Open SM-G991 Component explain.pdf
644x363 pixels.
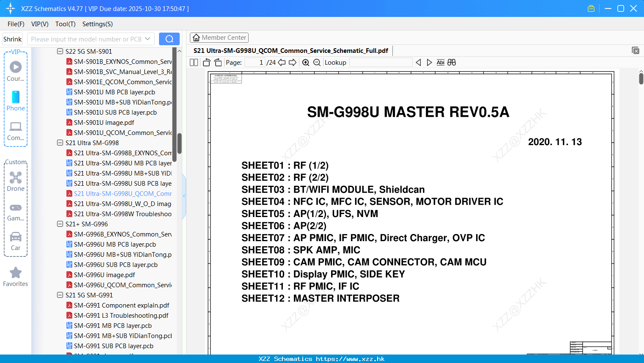tap(121, 305)
